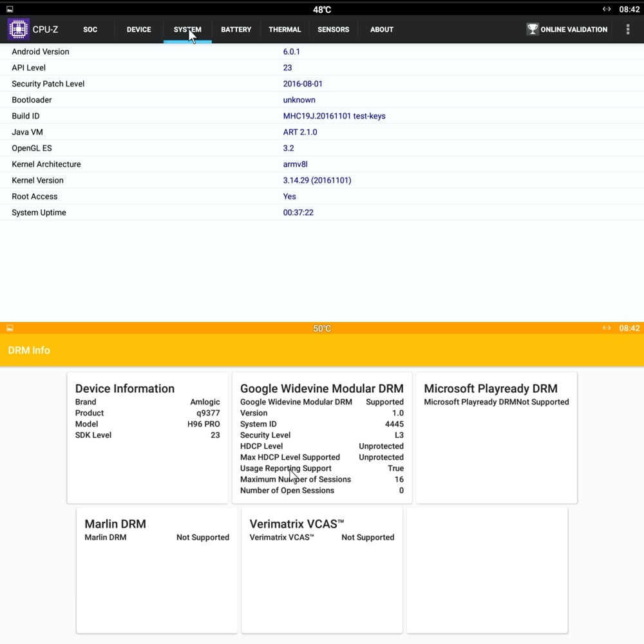Click the ONLINE VALIDATION button
The image size is (644, 644).
pos(567,30)
